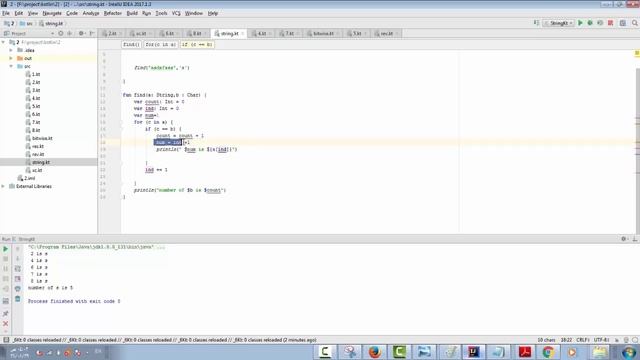Click the Make Project icon left of StringKt
The width and height of the screenshot is (640, 360).
click(536, 23)
